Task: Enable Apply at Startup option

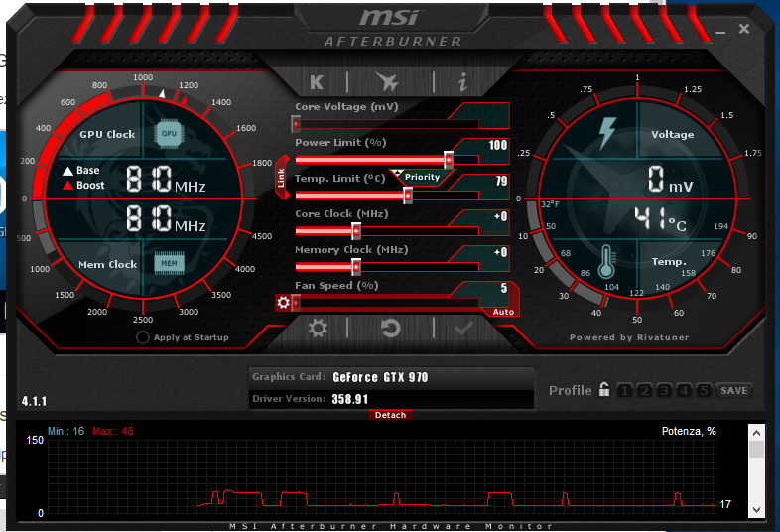Action: [x=143, y=337]
